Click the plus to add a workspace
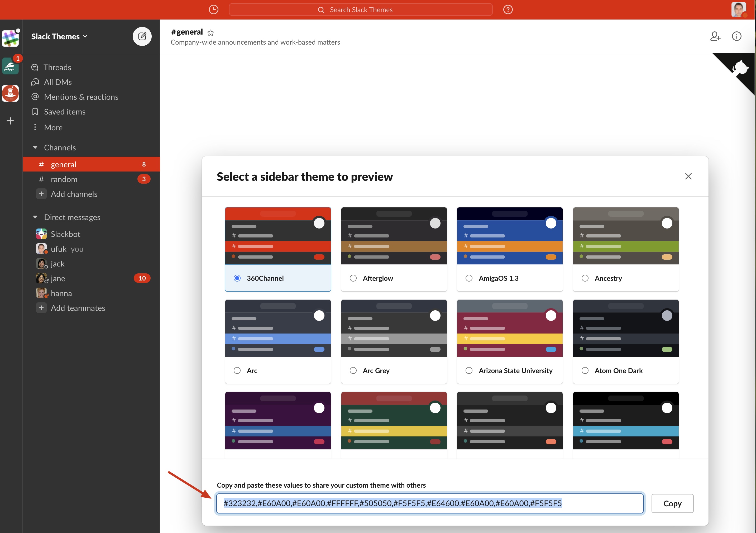This screenshot has width=756, height=533. (x=10, y=121)
